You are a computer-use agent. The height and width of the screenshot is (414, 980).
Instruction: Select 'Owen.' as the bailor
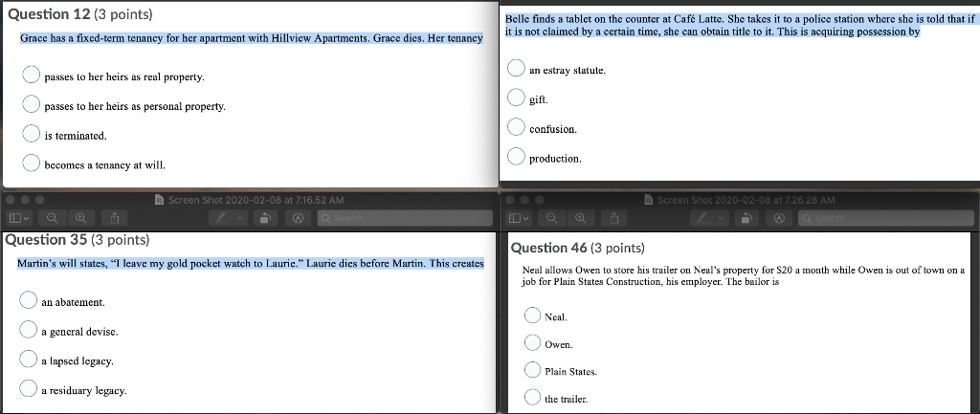pyautogui.click(x=532, y=342)
